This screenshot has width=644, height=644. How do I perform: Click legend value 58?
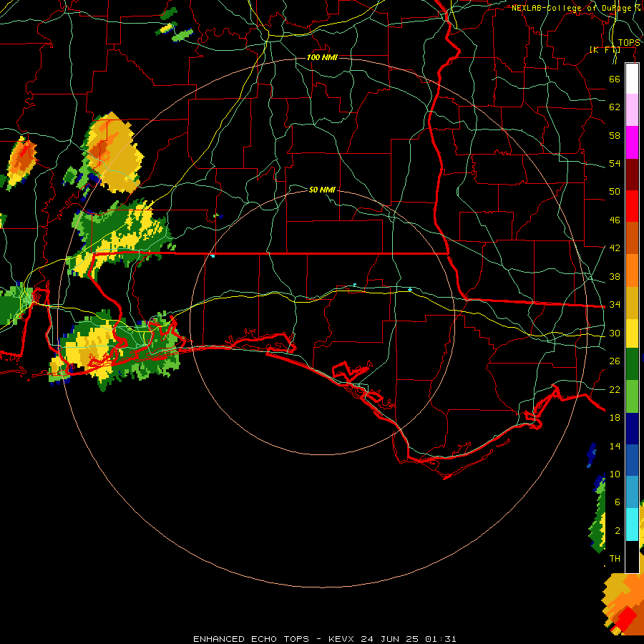coord(615,135)
